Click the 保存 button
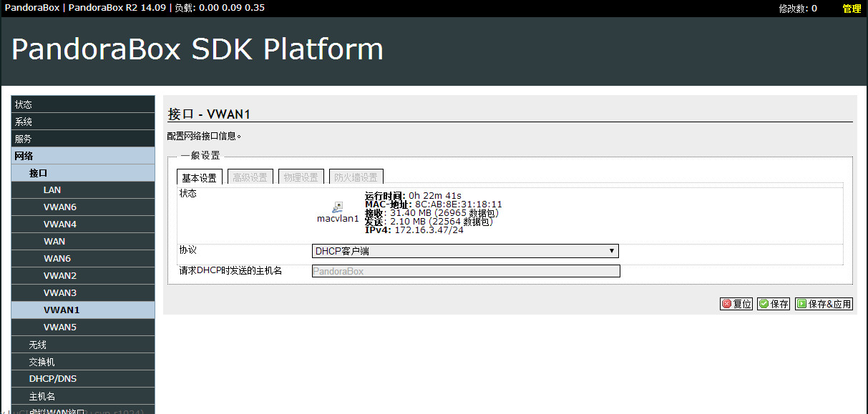The image size is (868, 414). coord(774,304)
